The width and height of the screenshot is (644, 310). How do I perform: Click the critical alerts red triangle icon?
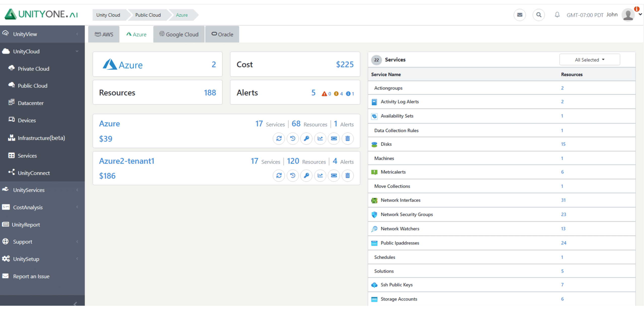(324, 94)
